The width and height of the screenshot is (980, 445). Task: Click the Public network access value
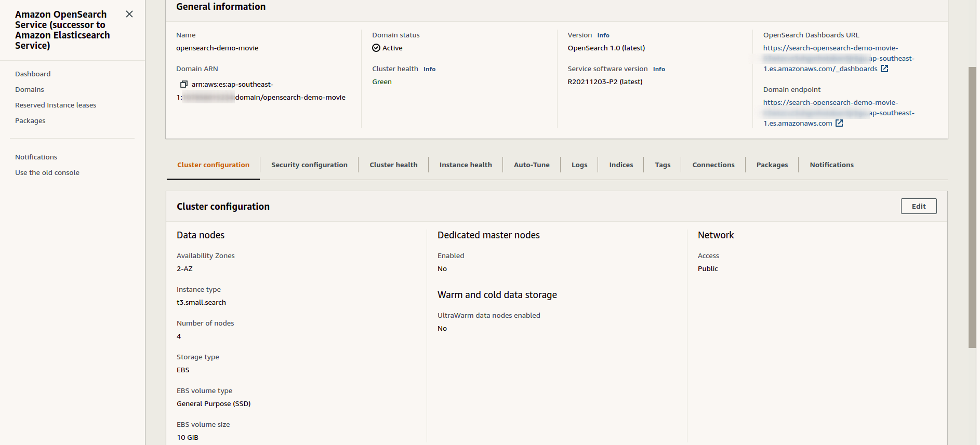[x=708, y=268]
